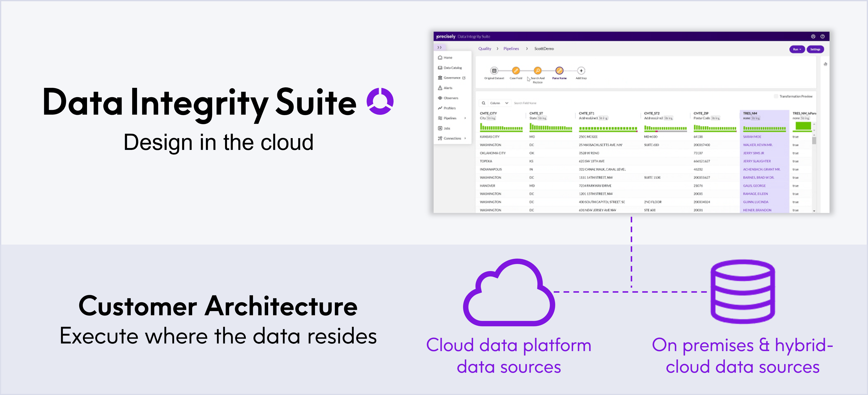Enable the Transformation Preview checkbox
The image size is (868, 395).
[x=776, y=96]
